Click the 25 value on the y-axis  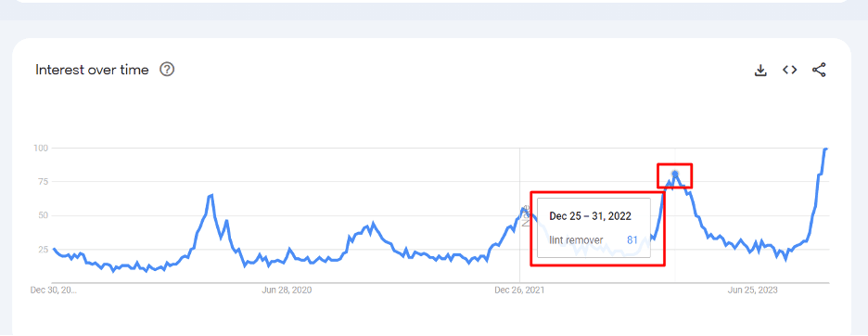tap(43, 250)
